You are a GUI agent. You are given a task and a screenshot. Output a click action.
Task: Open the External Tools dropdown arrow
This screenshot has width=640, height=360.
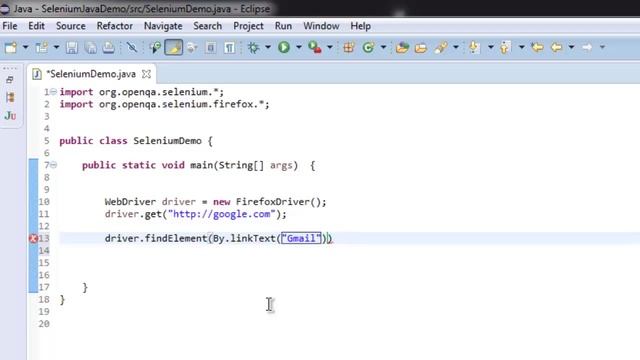329,48
